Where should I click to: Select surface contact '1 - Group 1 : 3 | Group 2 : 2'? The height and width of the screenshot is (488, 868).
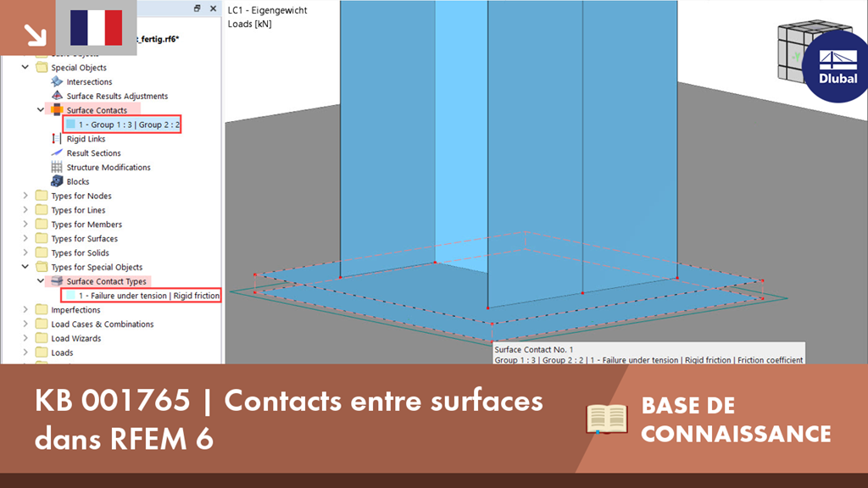click(x=122, y=125)
